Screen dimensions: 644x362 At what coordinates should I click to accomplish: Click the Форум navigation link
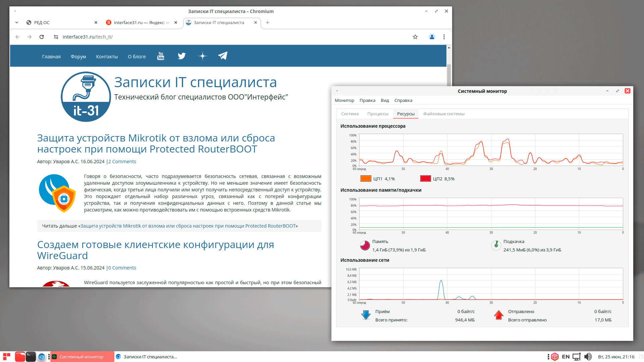click(x=78, y=57)
